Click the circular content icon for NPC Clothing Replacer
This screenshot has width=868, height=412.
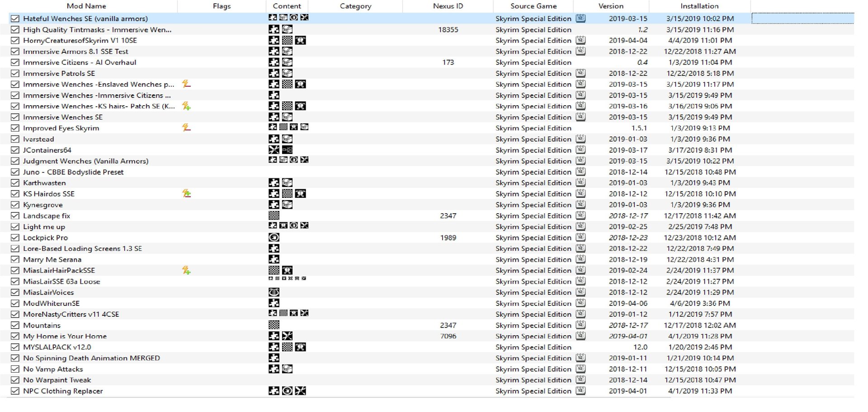coord(287,391)
